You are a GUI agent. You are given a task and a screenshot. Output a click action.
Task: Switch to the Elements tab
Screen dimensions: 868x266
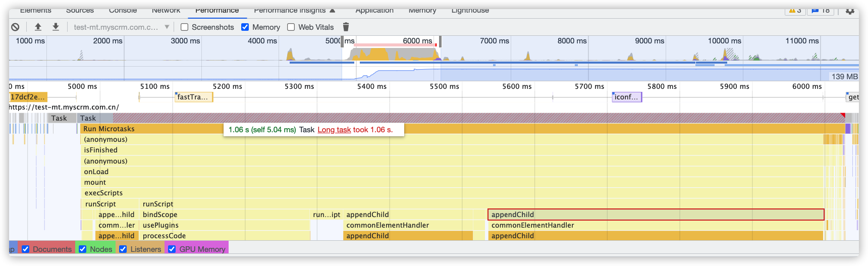[35, 11]
